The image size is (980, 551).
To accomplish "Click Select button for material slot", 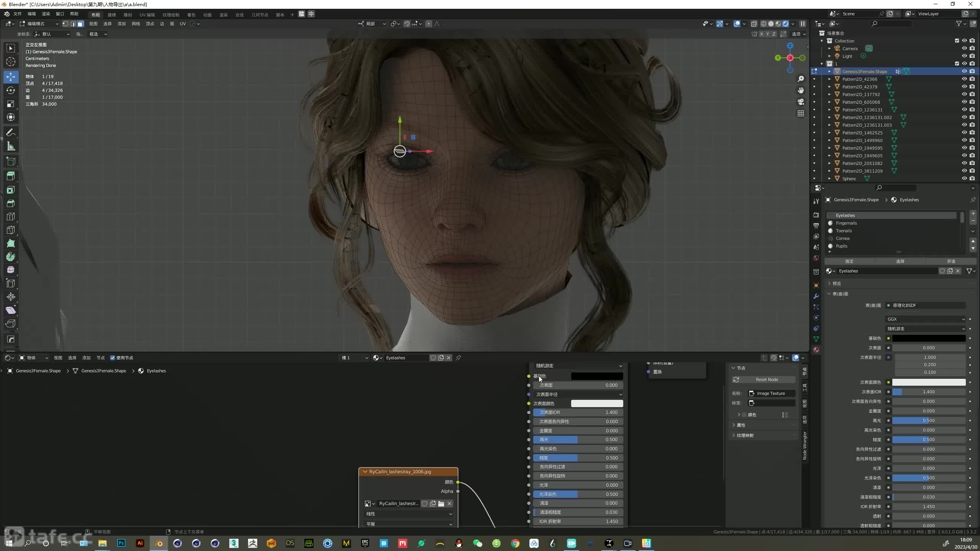I will pyautogui.click(x=900, y=261).
